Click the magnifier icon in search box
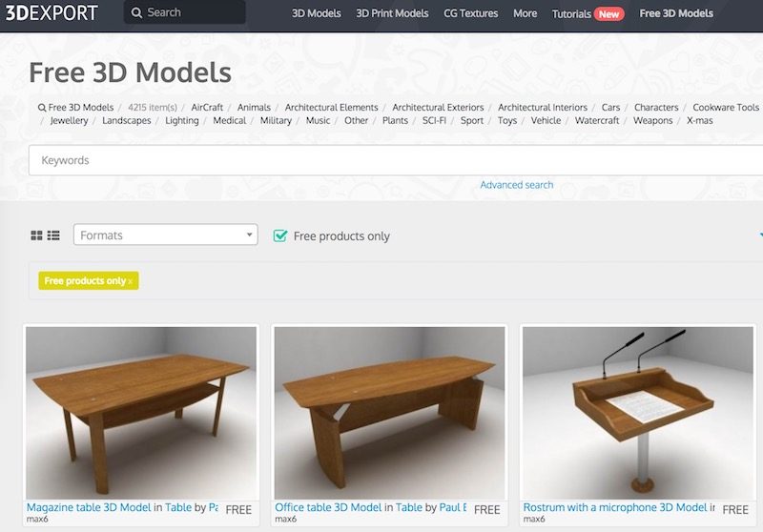The image size is (763, 532). point(136,12)
